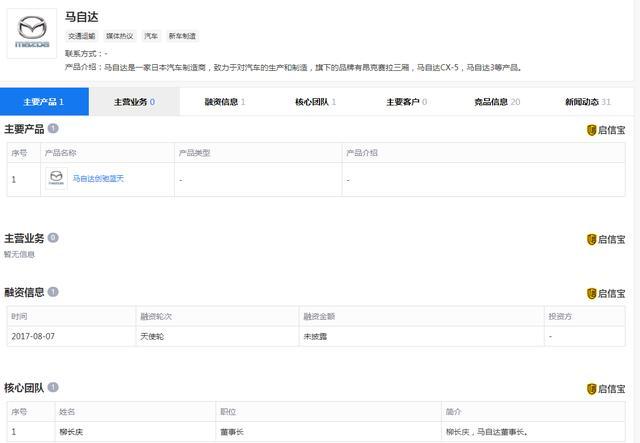Click the count badge next to 主要产品 heading

point(53,129)
